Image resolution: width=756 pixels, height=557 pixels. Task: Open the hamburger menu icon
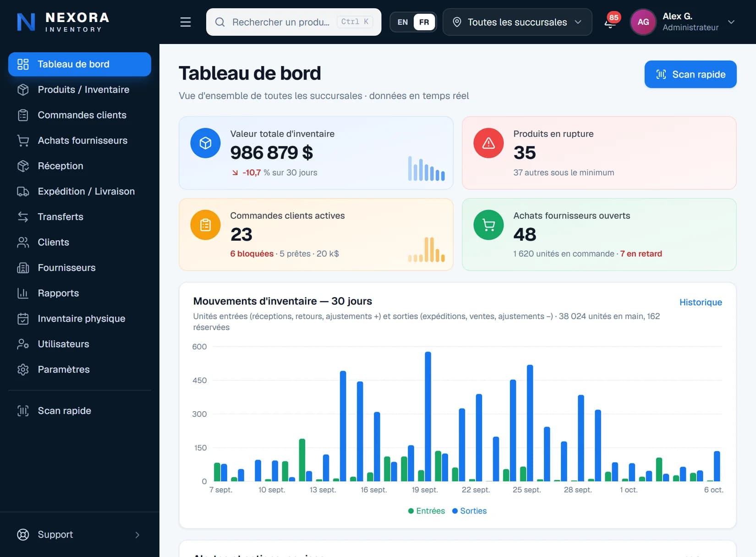point(186,22)
